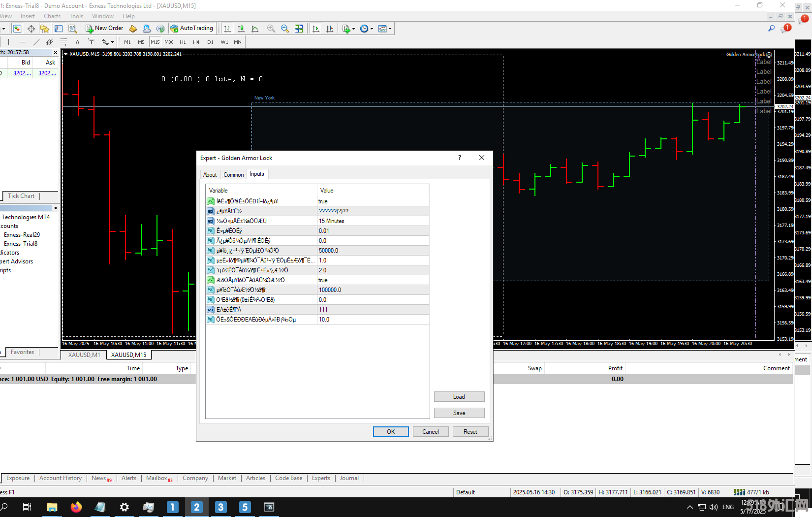Viewport: 812px width, 517px height.
Task: Expand the arrows objects dropdown
Action: pyautogui.click(x=112, y=42)
